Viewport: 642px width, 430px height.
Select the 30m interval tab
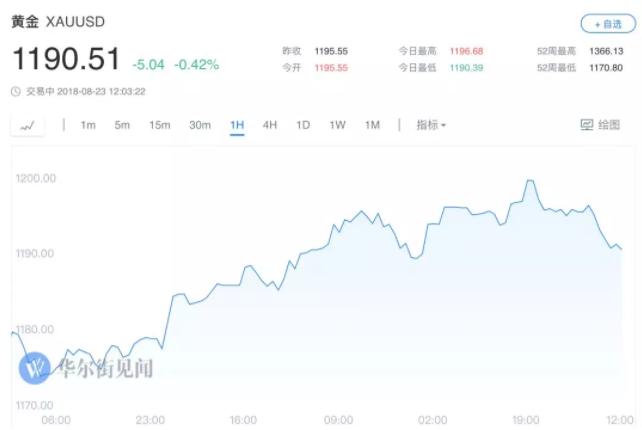pos(200,125)
